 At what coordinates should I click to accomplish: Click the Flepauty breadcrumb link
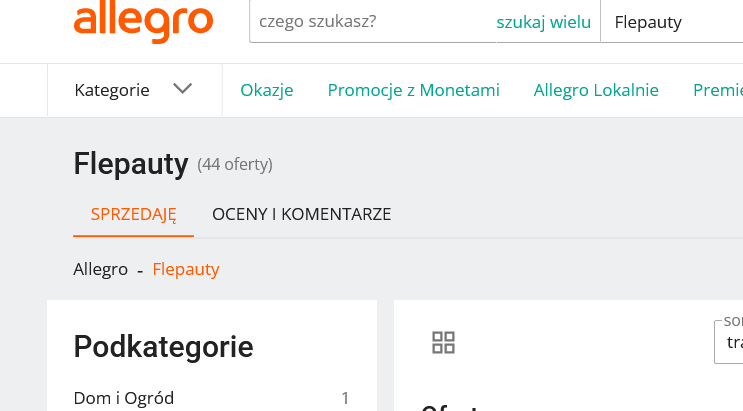(x=186, y=269)
